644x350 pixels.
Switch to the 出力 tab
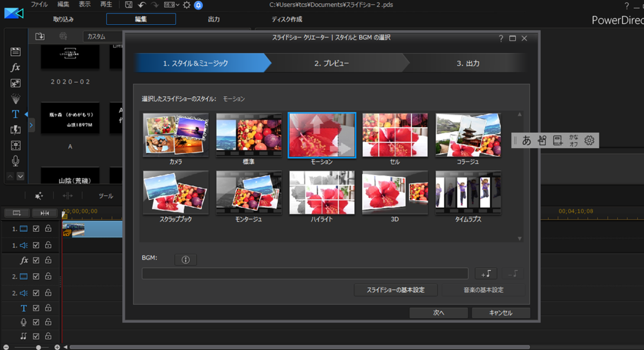tap(214, 19)
